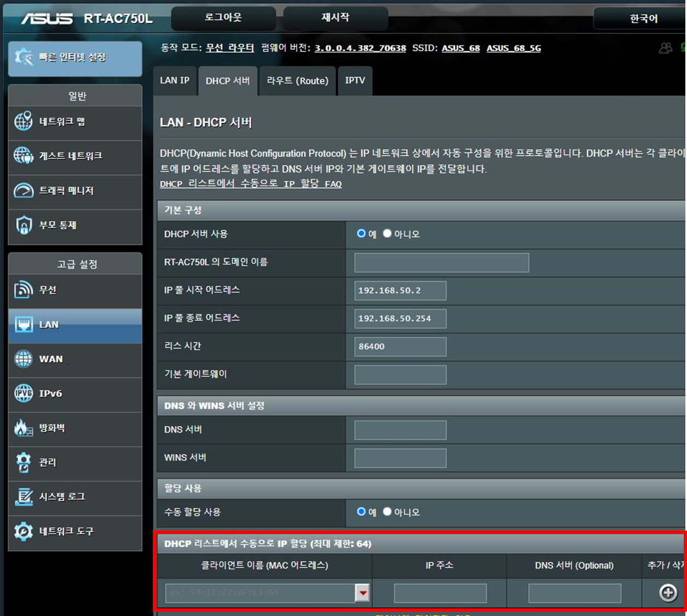
Task: Click the Wireless signal icon
Action: (x=24, y=289)
